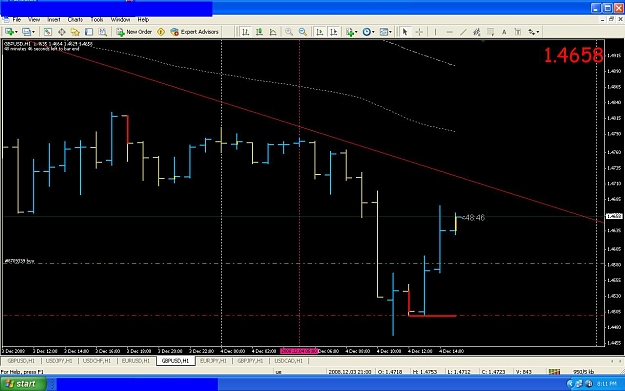
Task: Minimize the inner chart window
Action: (603, 19)
